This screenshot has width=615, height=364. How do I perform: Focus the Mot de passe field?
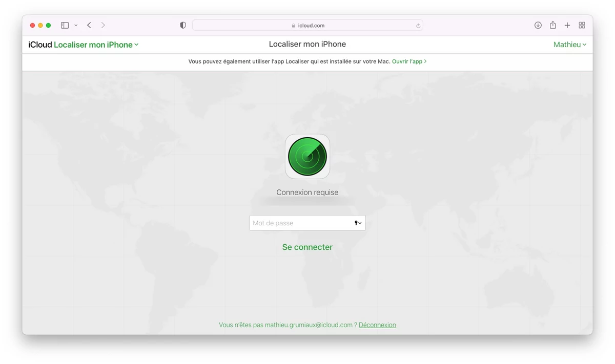[x=307, y=223]
